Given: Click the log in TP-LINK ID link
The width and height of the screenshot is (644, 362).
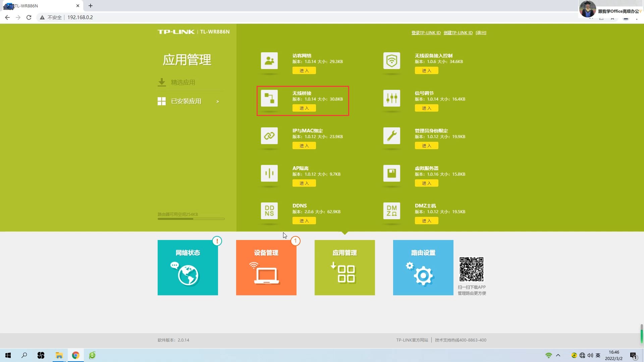Looking at the screenshot, I should point(426,33).
